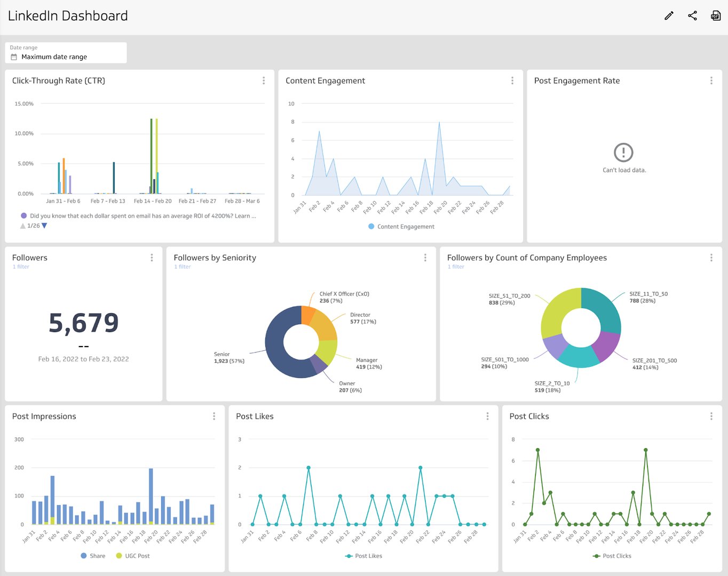Open options on Followers by Seniority widget
Screen dimensions: 728x576
click(425, 258)
